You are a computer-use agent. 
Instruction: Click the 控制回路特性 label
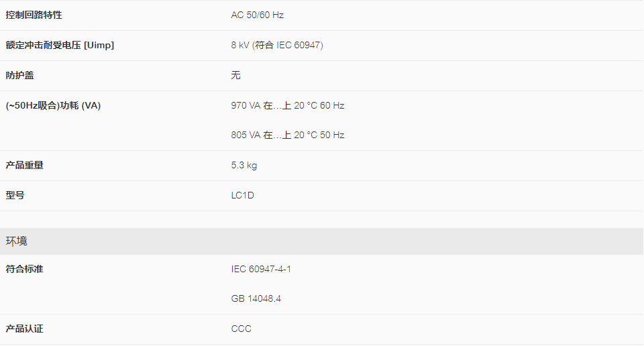tap(34, 15)
